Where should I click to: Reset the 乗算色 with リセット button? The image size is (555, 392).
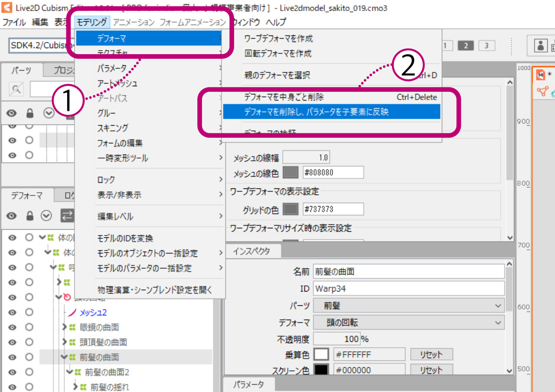[x=431, y=354]
